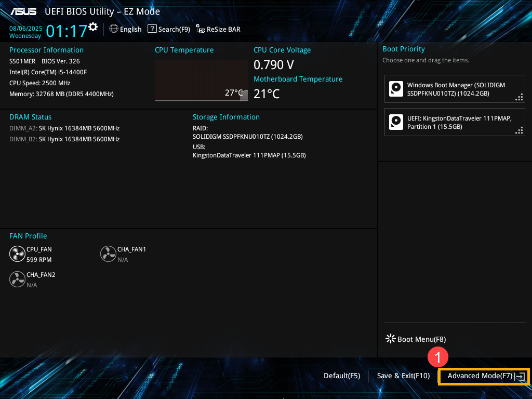Click the Processor Information heading
This screenshot has height=399, width=532.
point(46,50)
